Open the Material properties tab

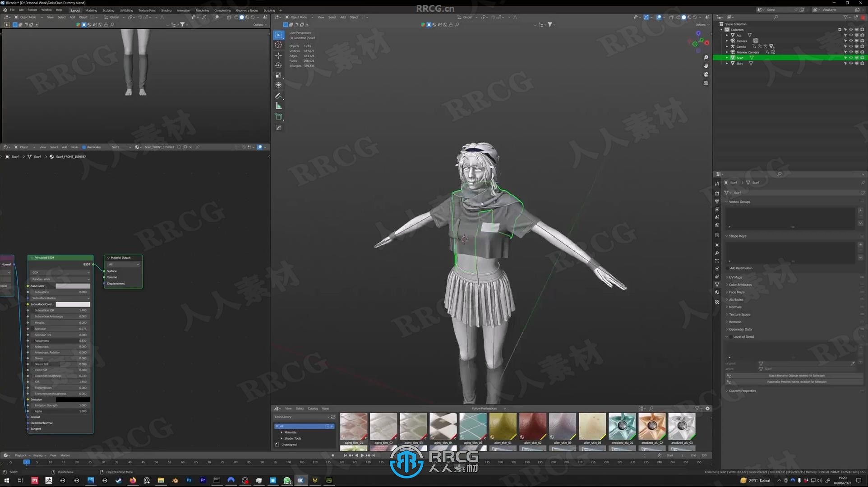point(717,292)
